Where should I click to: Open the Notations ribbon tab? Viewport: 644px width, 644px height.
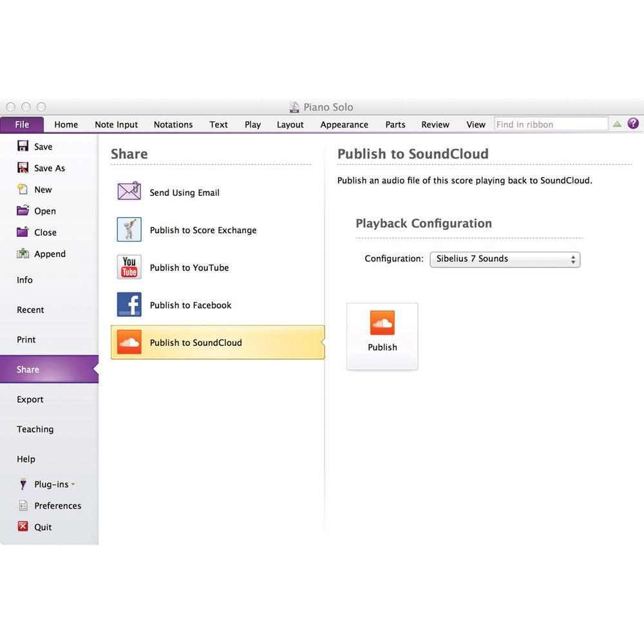(x=173, y=124)
